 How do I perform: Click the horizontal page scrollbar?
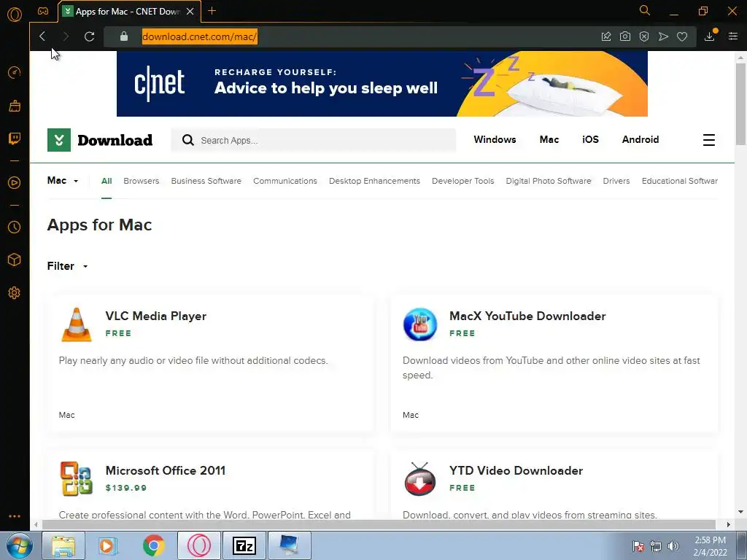(x=379, y=524)
